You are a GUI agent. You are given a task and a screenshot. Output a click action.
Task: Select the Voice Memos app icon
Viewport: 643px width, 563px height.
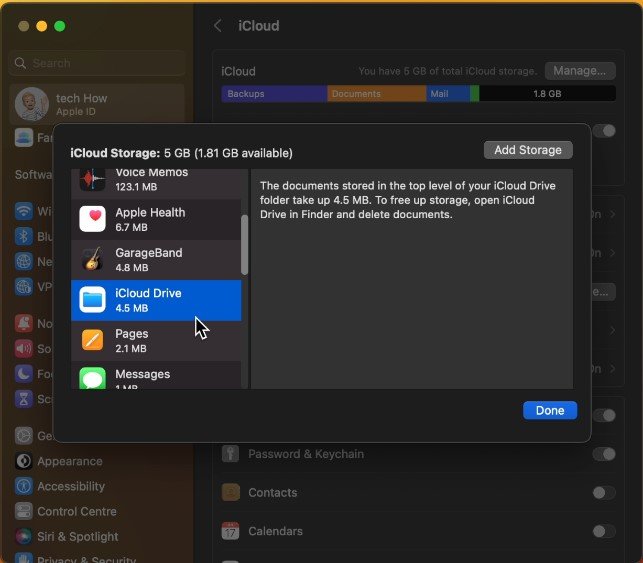[x=93, y=179]
